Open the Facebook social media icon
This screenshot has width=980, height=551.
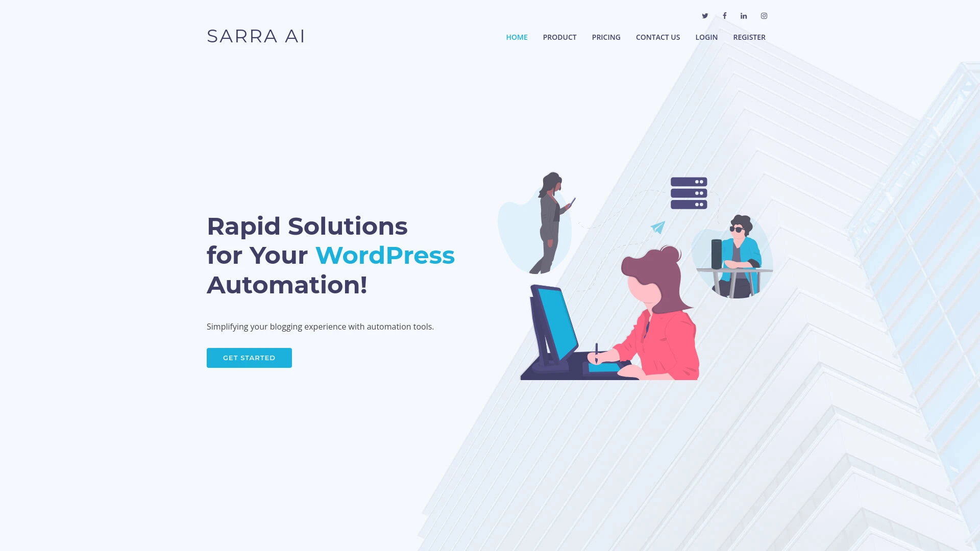(x=724, y=15)
